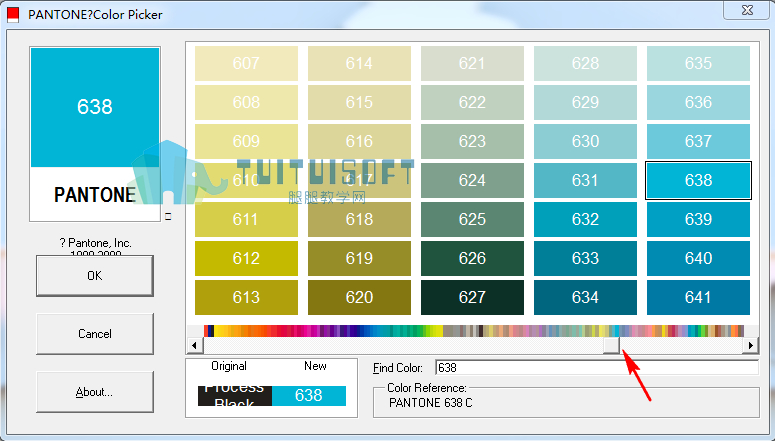Viewport: 775px width, 441px height.
Task: Open the About... dialog
Action: pos(95,392)
